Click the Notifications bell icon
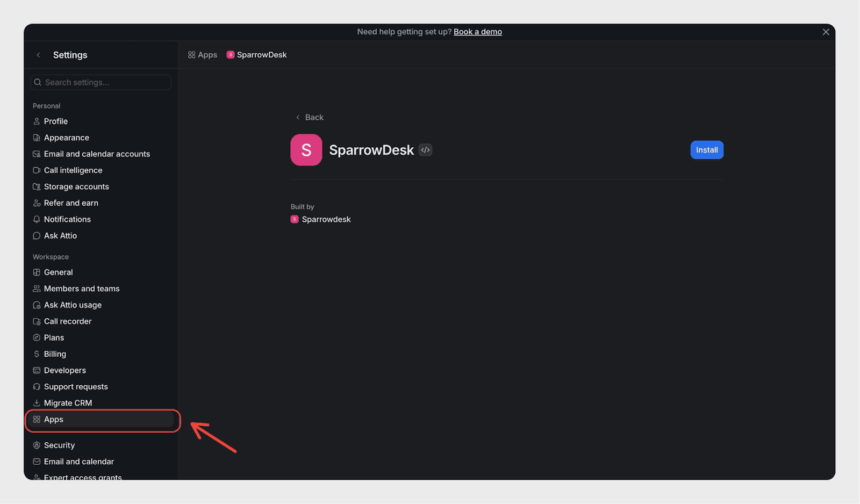This screenshot has width=860, height=504. (37, 219)
